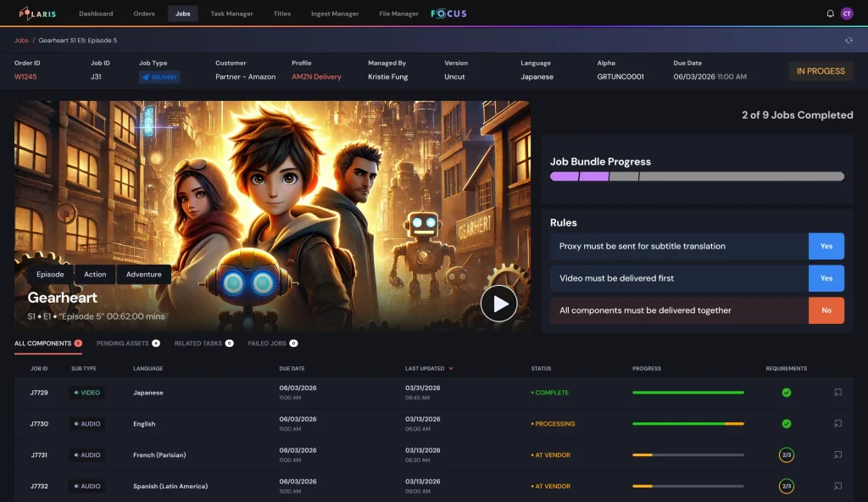Toggle the 'Video must be delivered first' rule
868x502 pixels.
point(826,278)
